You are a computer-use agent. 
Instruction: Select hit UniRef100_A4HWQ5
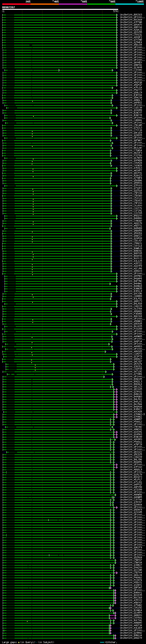coord(131,337)
